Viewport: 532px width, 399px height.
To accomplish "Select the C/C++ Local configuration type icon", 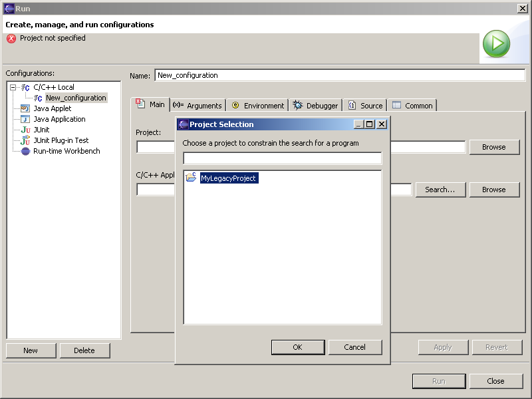I will [25, 87].
